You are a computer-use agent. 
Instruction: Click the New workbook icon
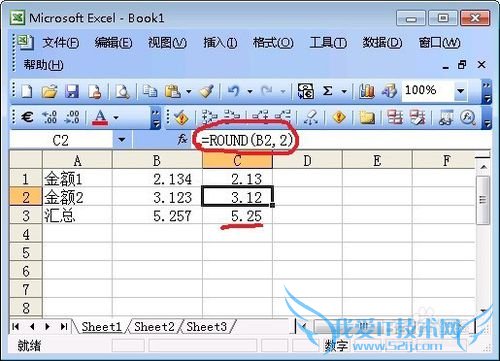tap(27, 91)
